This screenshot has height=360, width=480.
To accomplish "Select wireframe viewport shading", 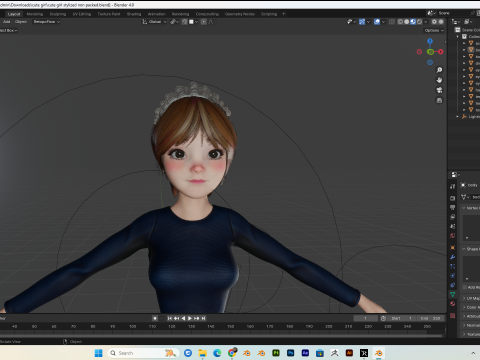I will [x=400, y=22].
